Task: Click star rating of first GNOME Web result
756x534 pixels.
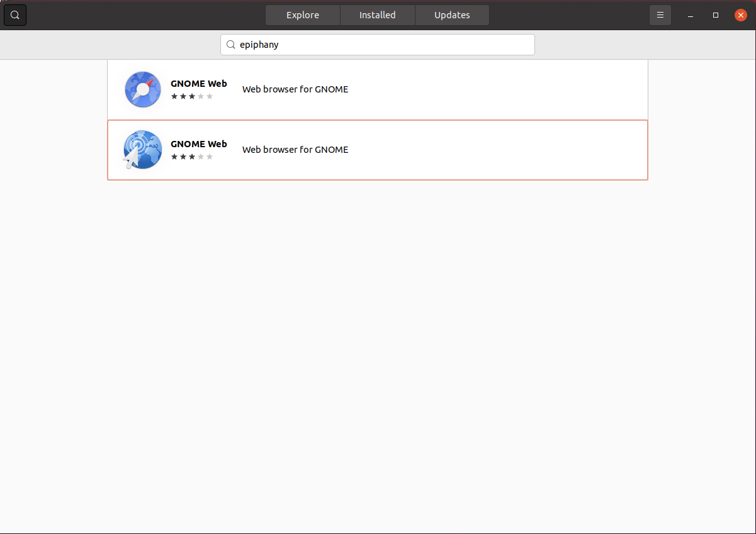Action: (192, 96)
